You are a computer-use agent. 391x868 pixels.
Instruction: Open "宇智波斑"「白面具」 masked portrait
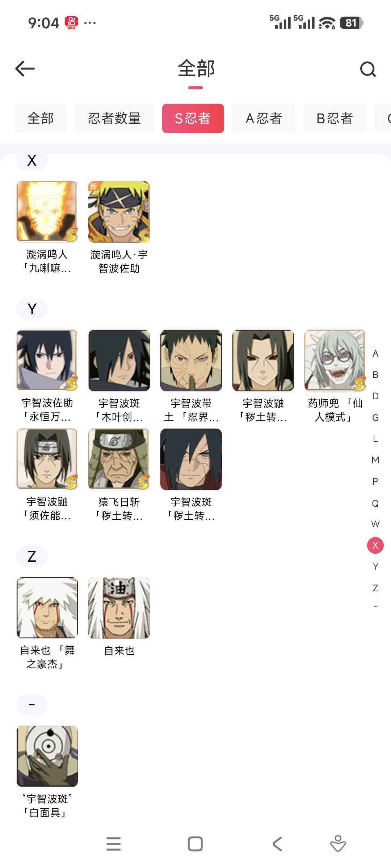pyautogui.click(x=47, y=756)
